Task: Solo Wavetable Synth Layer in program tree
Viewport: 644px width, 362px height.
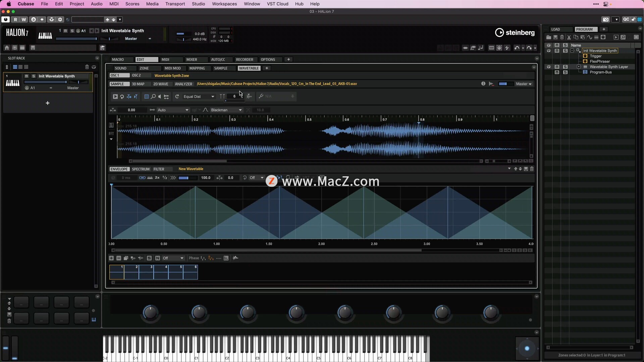Action: [x=565, y=67]
